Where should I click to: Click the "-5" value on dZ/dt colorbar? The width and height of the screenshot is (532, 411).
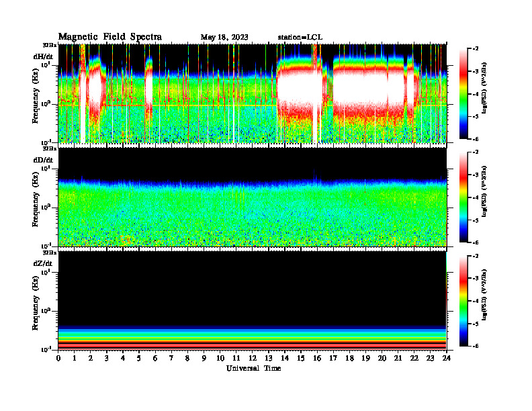coord(476,324)
